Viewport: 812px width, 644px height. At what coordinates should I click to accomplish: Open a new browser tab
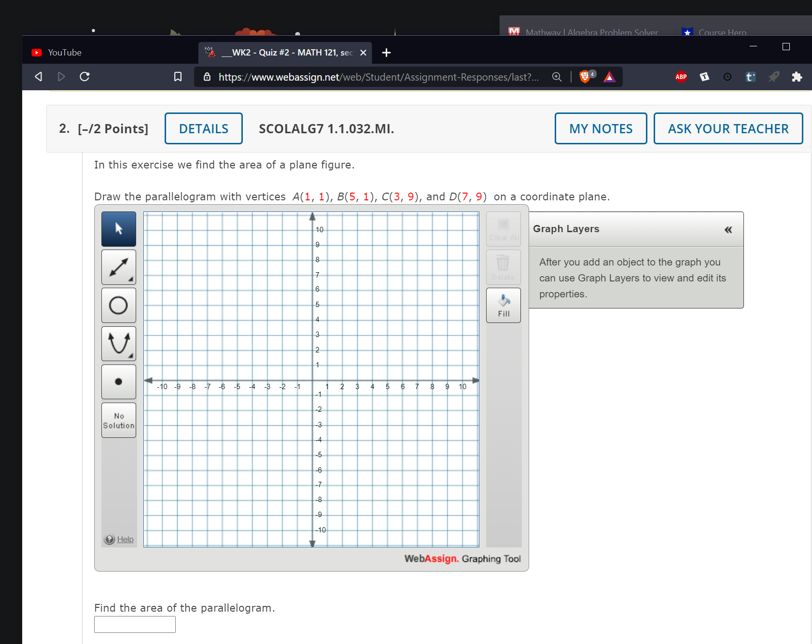click(x=386, y=53)
